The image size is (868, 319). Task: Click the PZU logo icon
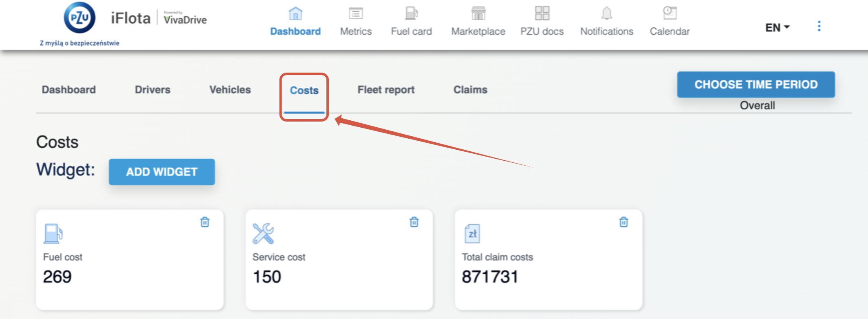pos(79,18)
